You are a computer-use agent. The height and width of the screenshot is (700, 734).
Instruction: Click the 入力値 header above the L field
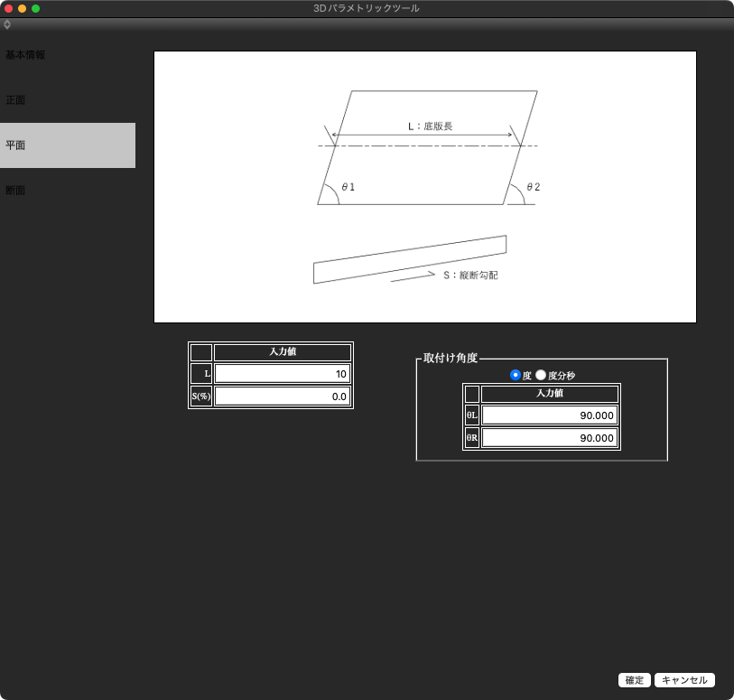(x=282, y=352)
